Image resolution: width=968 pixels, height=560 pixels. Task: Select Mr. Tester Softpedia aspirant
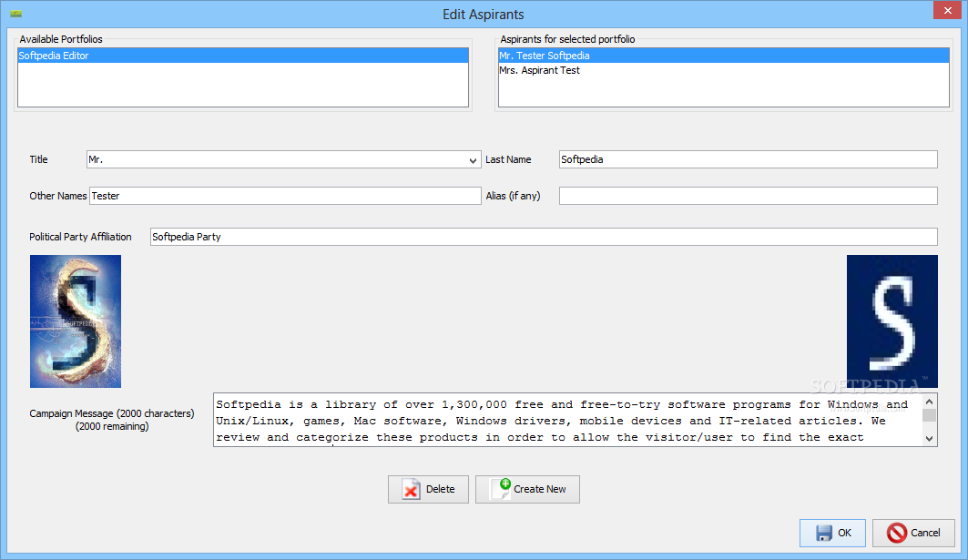(724, 56)
